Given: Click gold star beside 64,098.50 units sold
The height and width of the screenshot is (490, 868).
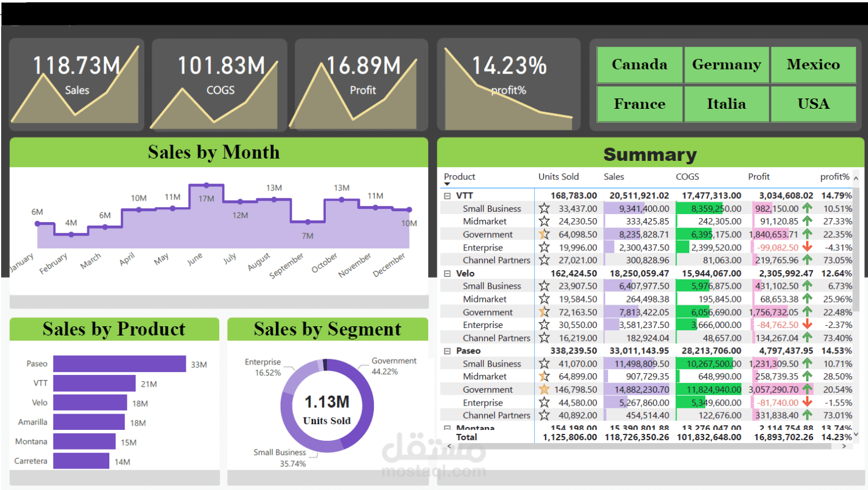Looking at the screenshot, I should point(544,234).
